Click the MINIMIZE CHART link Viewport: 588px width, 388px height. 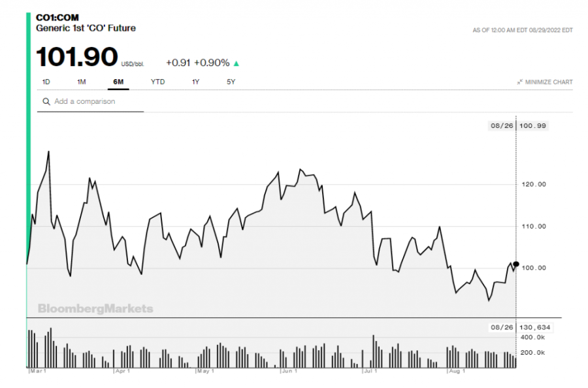tap(548, 82)
